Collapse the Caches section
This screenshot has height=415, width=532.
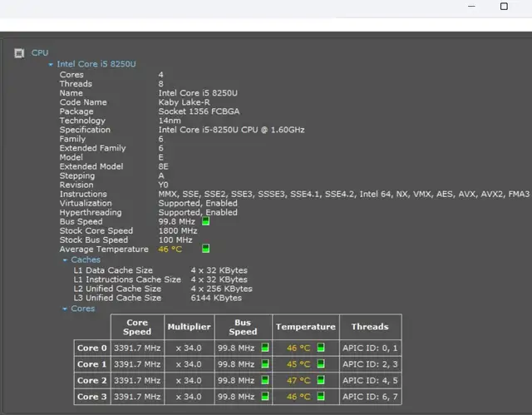click(65, 260)
